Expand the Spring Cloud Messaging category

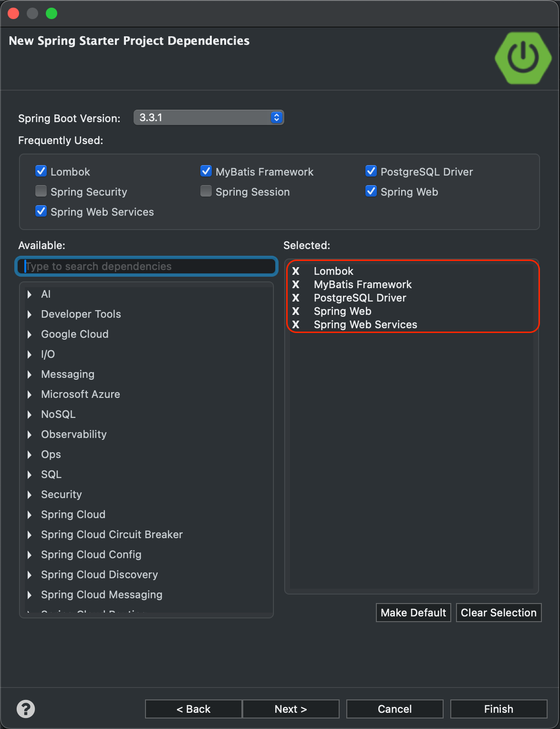tap(30, 595)
